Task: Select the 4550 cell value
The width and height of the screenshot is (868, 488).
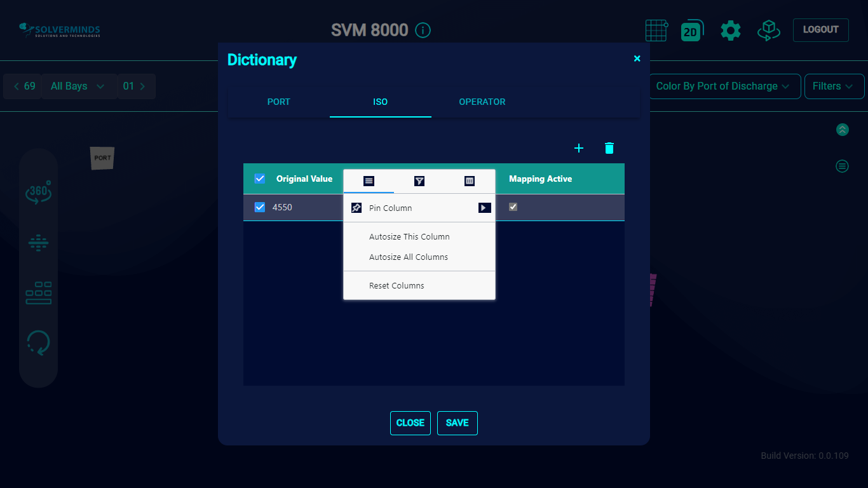Action: click(x=282, y=207)
